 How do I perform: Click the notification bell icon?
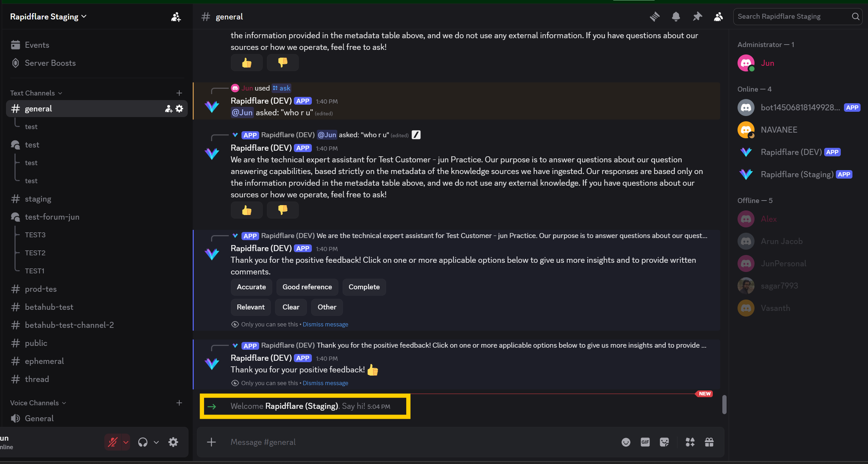pos(676,17)
